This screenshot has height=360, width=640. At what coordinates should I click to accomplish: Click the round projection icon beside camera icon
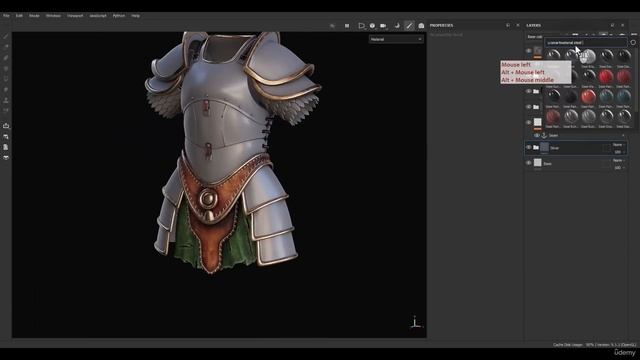(x=372, y=25)
